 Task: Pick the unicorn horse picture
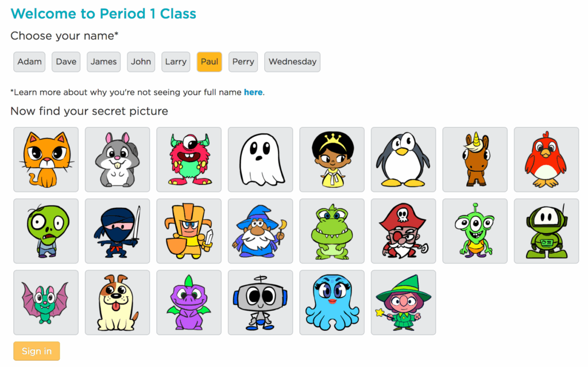[x=475, y=160]
